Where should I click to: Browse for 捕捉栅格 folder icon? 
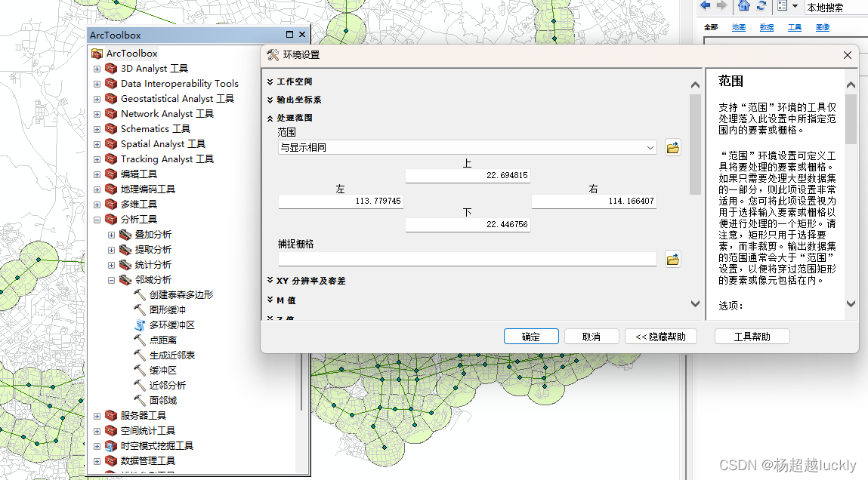(672, 260)
